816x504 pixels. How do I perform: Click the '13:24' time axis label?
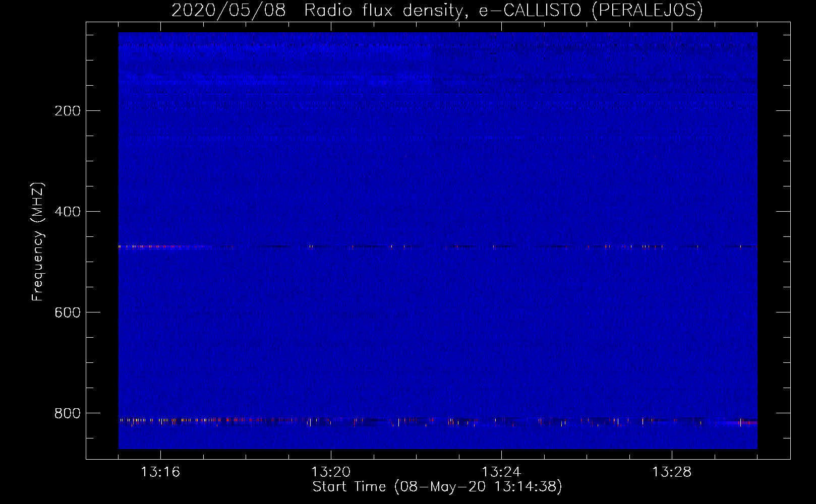point(501,472)
